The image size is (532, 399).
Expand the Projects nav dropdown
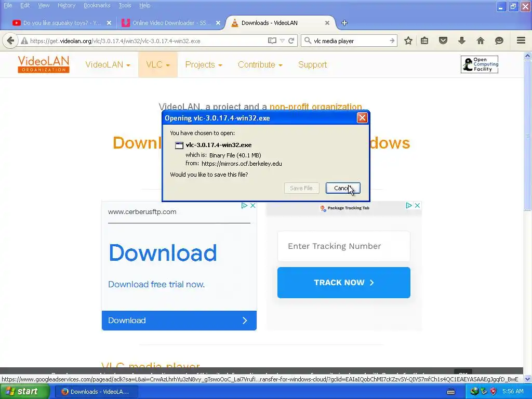click(x=204, y=64)
